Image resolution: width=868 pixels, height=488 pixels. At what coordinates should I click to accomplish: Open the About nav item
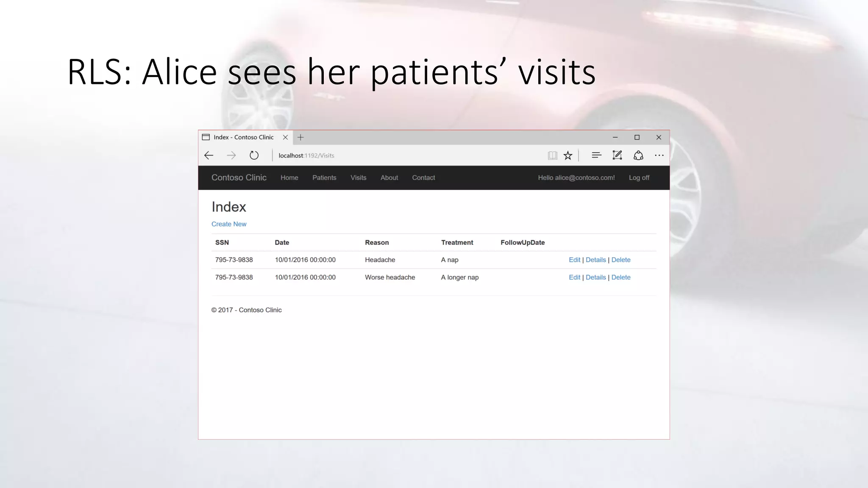click(x=389, y=177)
